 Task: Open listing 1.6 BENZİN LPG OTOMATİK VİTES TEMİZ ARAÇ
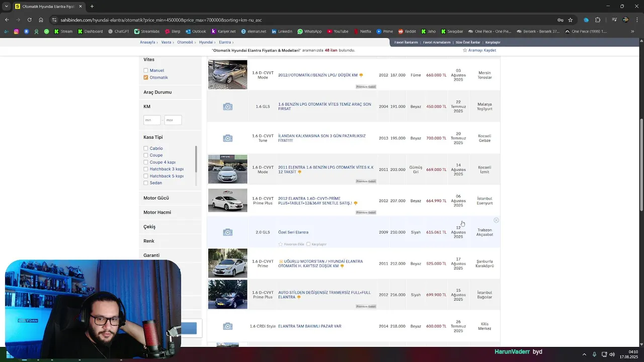tap(325, 107)
